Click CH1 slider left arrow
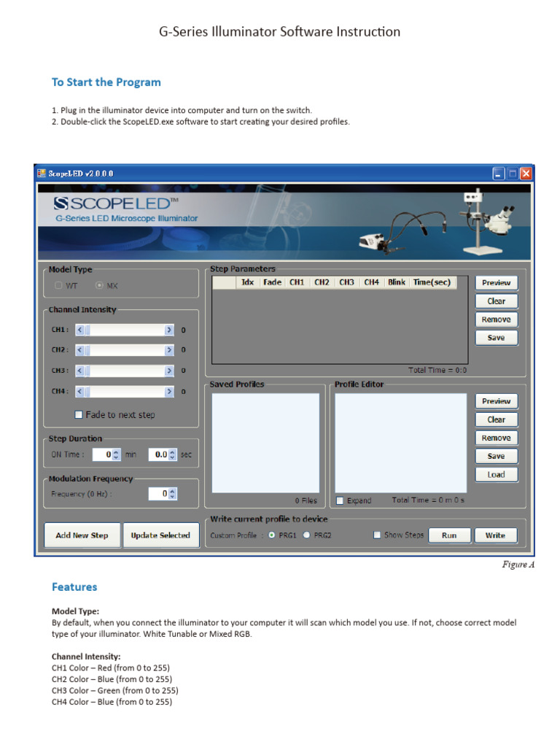This screenshot has width=560, height=747. [x=80, y=330]
